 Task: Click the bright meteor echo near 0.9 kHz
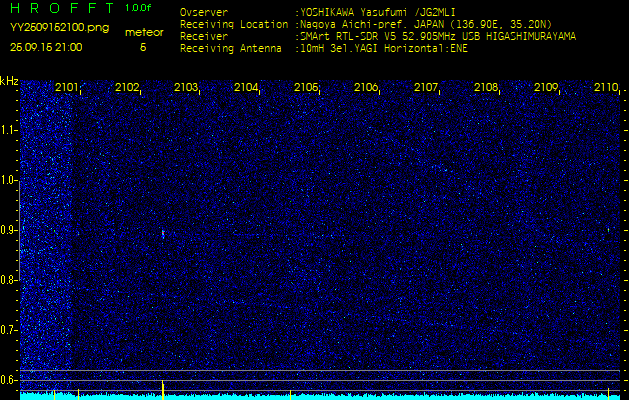(163, 233)
